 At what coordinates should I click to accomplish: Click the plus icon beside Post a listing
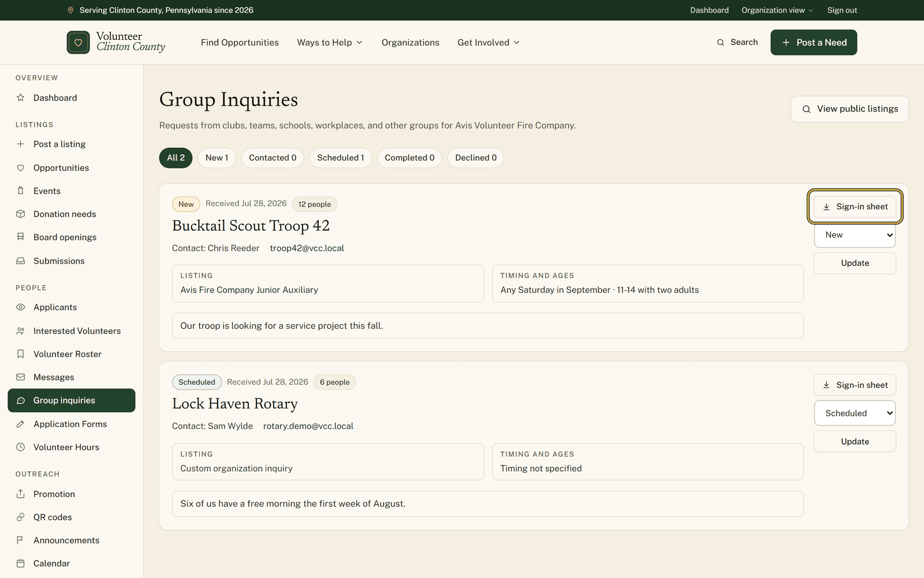point(21,144)
